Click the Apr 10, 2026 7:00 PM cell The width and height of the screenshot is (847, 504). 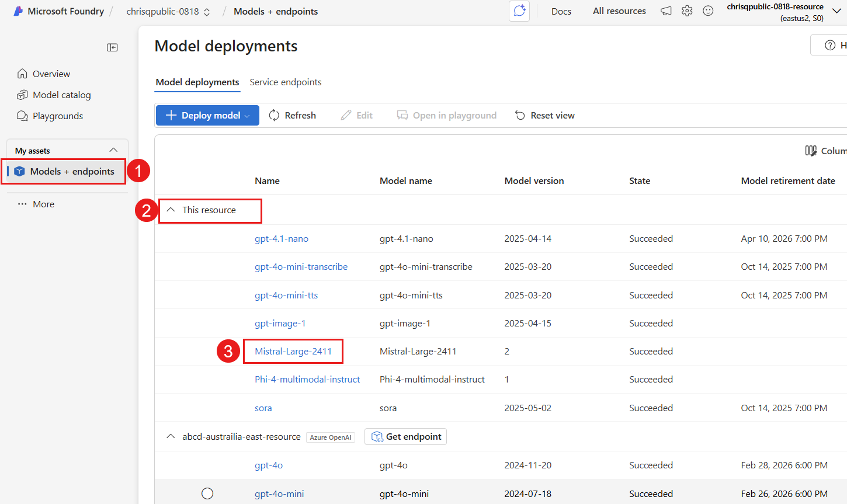784,238
